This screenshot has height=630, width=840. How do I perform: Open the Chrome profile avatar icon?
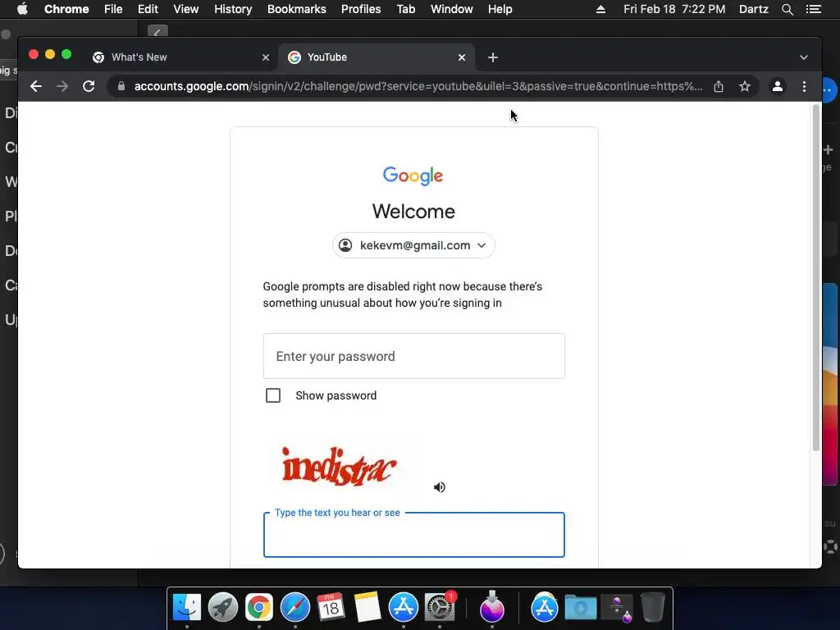(x=778, y=86)
